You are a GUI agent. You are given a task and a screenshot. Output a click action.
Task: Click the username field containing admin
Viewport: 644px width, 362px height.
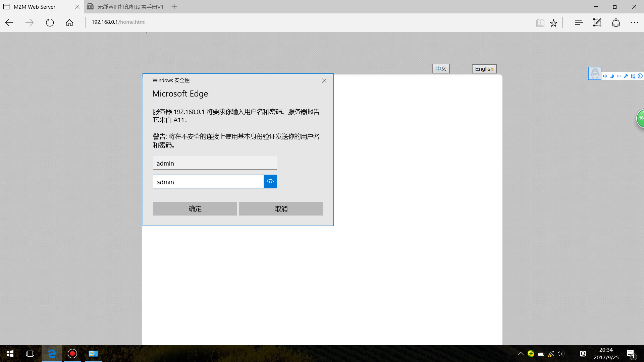(215, 163)
